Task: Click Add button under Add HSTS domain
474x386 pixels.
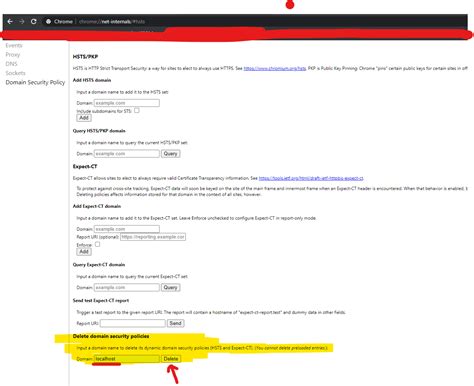Action: click(84, 118)
